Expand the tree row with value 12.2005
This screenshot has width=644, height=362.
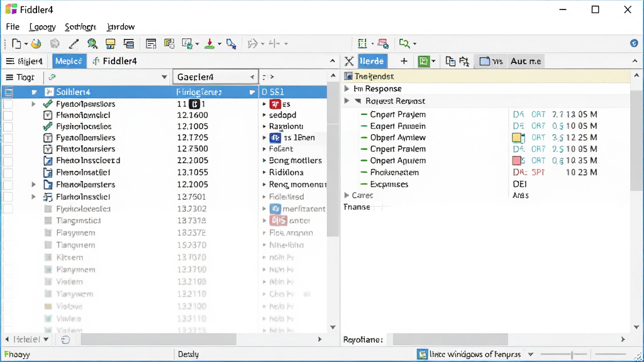(x=33, y=185)
